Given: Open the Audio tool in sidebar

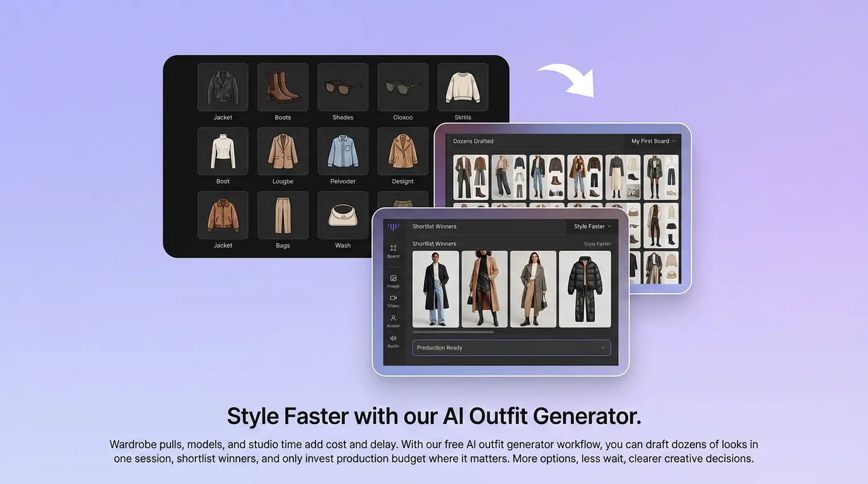Looking at the screenshot, I should coord(393,342).
